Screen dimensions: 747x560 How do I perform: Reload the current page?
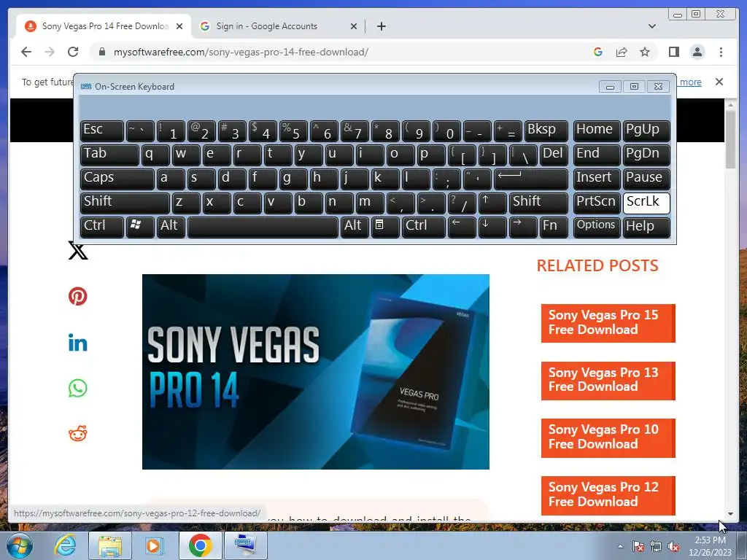[73, 52]
